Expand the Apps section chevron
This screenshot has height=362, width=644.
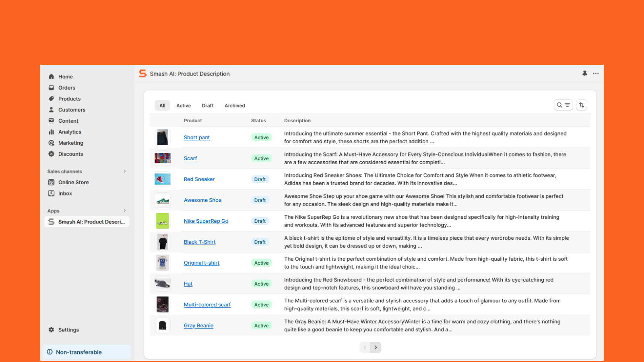tap(125, 211)
